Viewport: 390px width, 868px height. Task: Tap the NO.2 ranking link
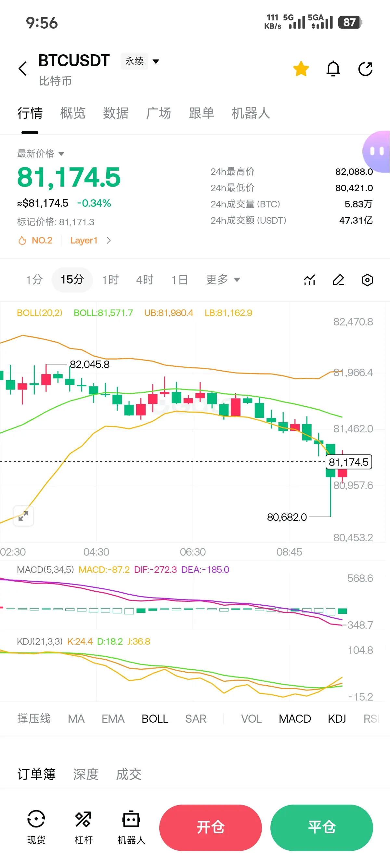pyautogui.click(x=42, y=241)
